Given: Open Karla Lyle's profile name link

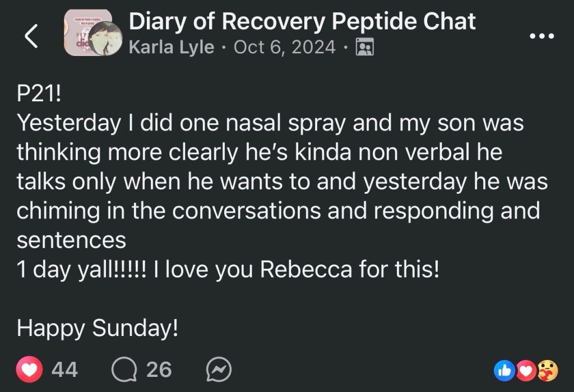Looking at the screenshot, I should [x=171, y=48].
